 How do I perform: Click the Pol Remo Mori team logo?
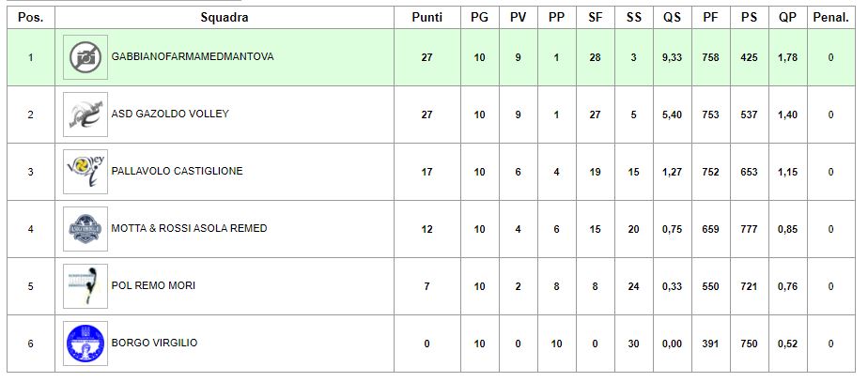point(85,286)
